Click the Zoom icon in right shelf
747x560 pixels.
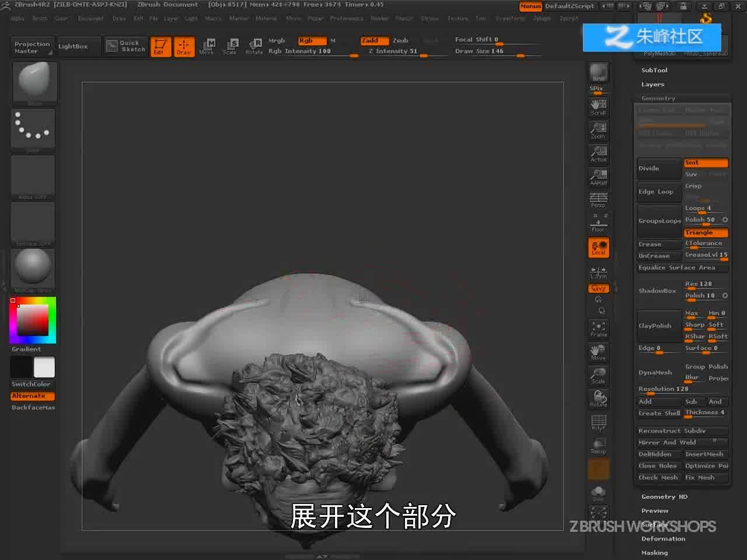pos(598,130)
